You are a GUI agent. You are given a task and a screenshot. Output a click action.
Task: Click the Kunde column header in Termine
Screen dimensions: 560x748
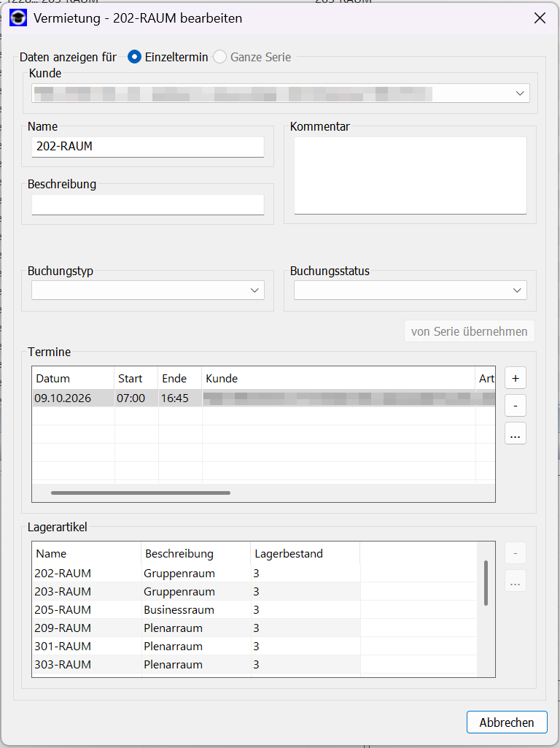338,378
